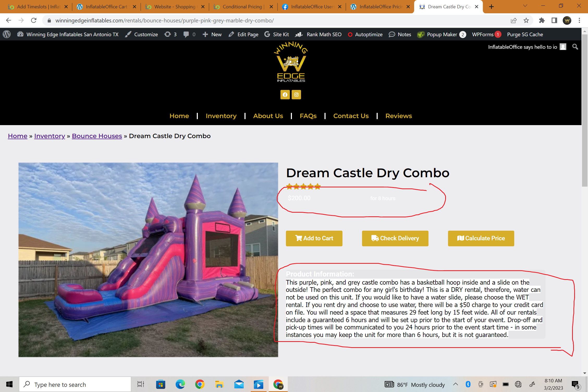Open the Instagram social icon
The width and height of the screenshot is (588, 392).
(296, 95)
